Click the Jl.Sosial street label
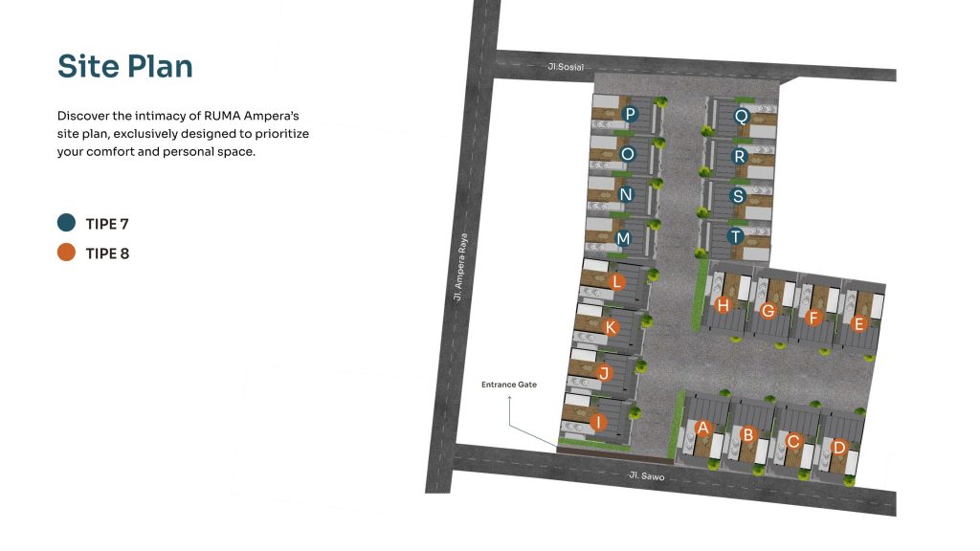Image resolution: width=980 pixels, height=551 pixels. [566, 67]
